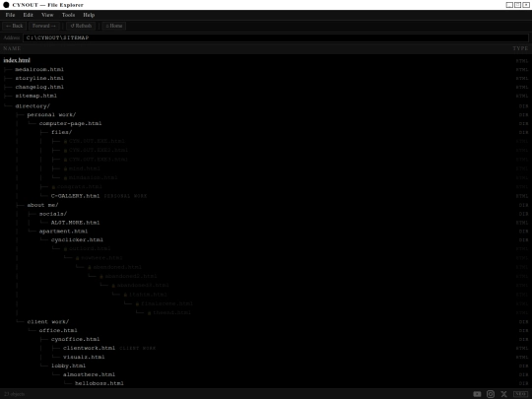
Task: Click lock icon beside finalscene.html
Action: pyautogui.click(x=137, y=303)
